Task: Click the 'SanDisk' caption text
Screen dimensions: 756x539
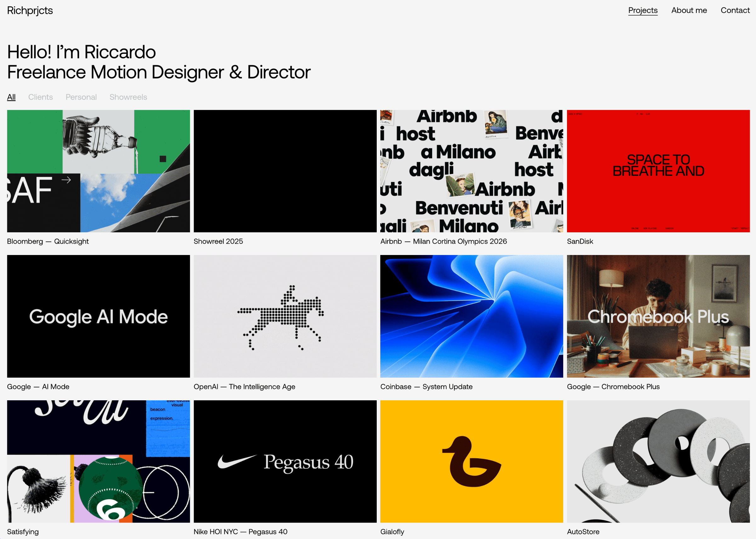Action: [580, 241]
